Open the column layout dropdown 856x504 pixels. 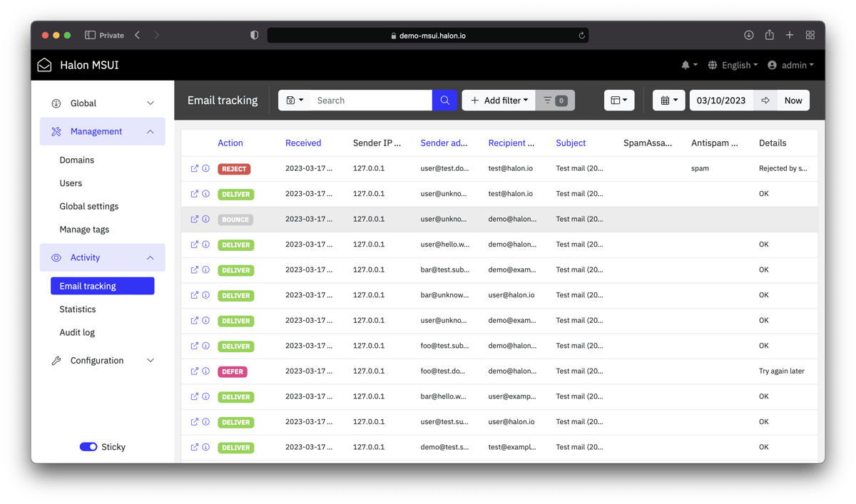point(619,101)
